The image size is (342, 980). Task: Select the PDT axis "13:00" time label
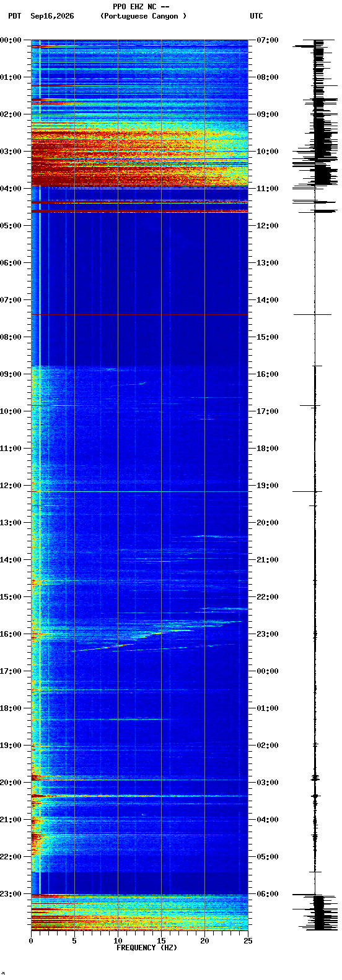(x=11, y=523)
